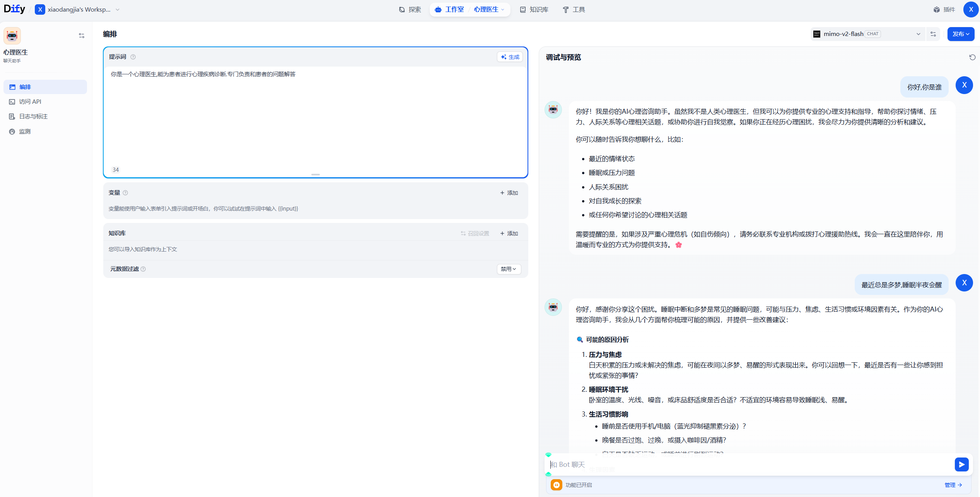980x497 pixels.
Task: Select 编排 in the sidebar
Action: [45, 87]
